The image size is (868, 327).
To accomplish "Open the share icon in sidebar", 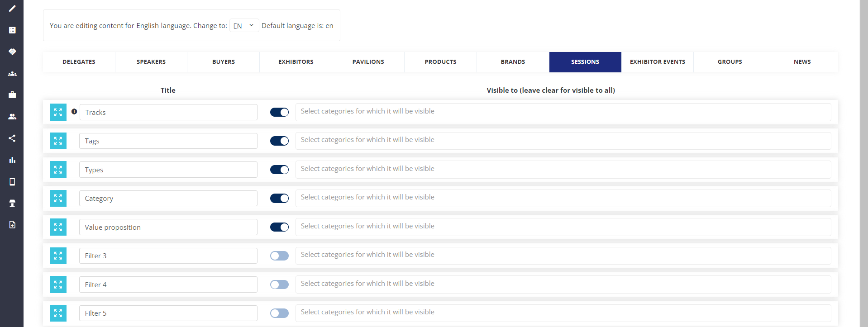I will pos(12,138).
